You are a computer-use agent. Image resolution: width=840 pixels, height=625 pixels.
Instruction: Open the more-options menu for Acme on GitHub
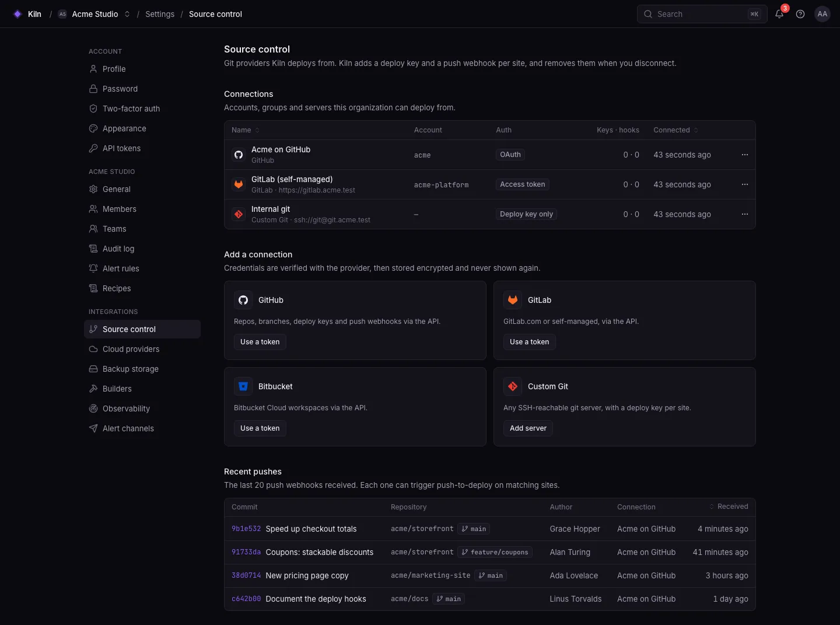pyautogui.click(x=745, y=155)
